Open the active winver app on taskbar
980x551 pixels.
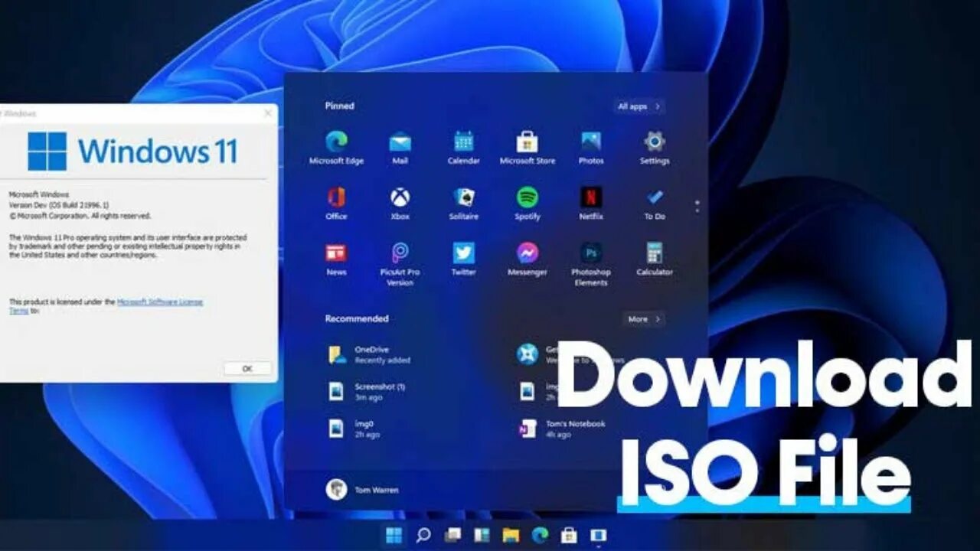point(598,535)
